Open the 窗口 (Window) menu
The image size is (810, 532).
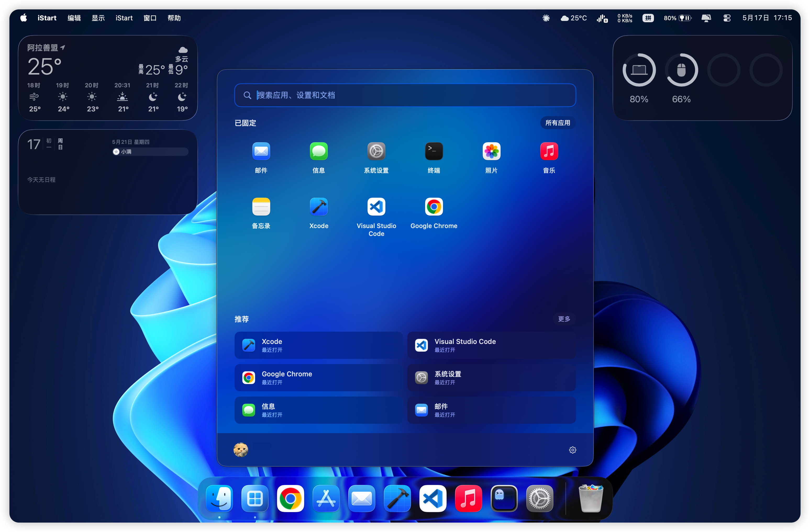[x=150, y=18]
